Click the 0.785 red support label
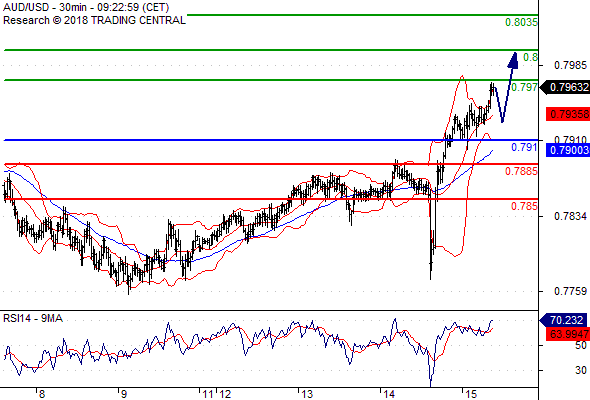Image resolution: width=590 pixels, height=400 pixels. tap(524, 206)
